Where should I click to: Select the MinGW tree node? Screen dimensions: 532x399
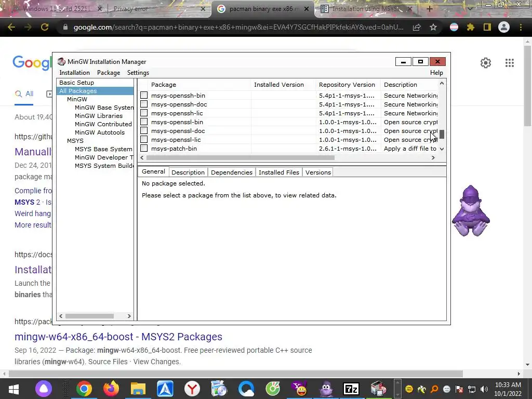pyautogui.click(x=77, y=99)
